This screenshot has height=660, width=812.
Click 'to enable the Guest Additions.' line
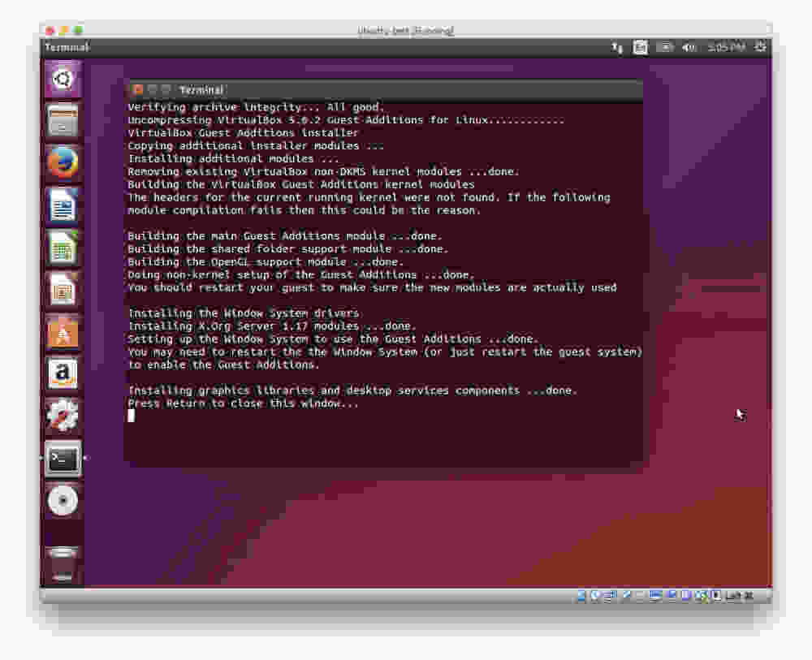pyautogui.click(x=223, y=365)
